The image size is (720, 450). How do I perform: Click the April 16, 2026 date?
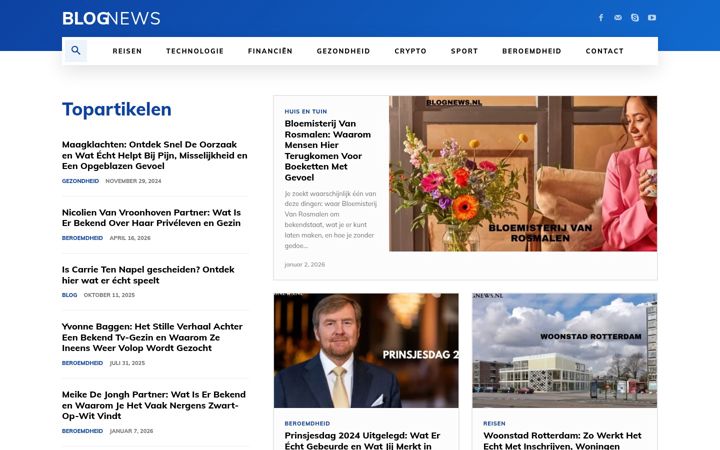(x=130, y=238)
